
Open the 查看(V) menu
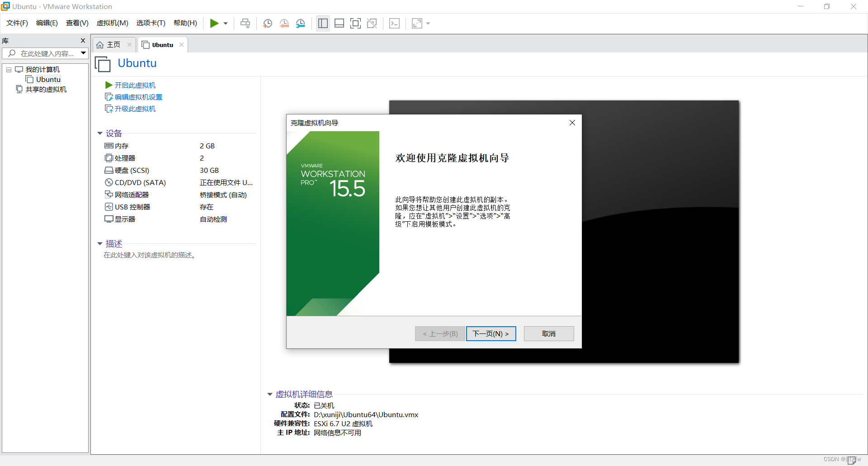(x=77, y=23)
